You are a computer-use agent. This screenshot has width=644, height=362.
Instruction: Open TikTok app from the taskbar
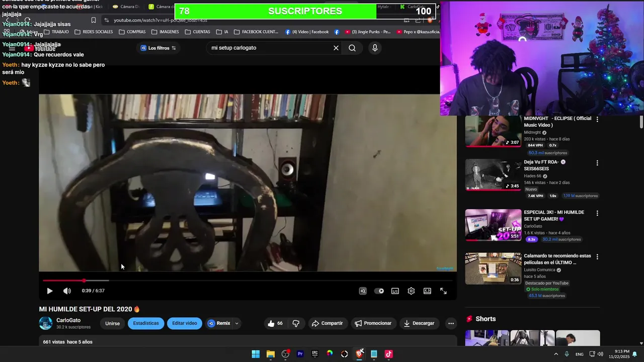tap(388, 354)
